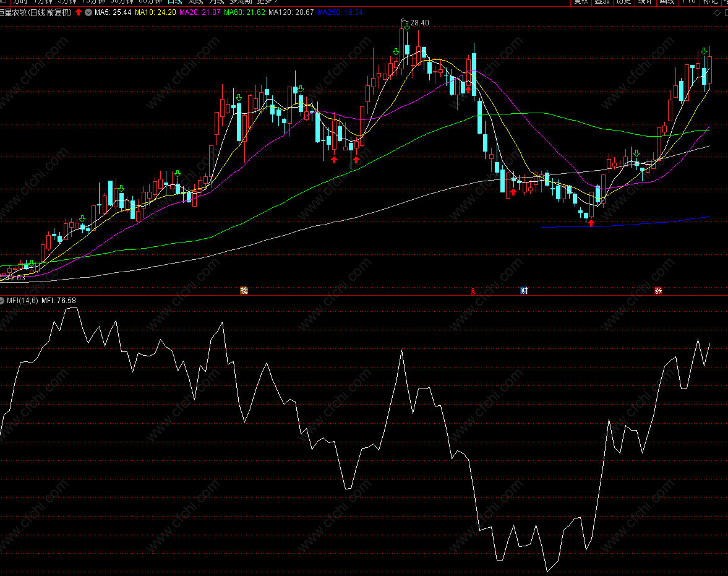Select the blue MA250 label
Image resolution: width=728 pixels, height=576 pixels.
click(340, 12)
